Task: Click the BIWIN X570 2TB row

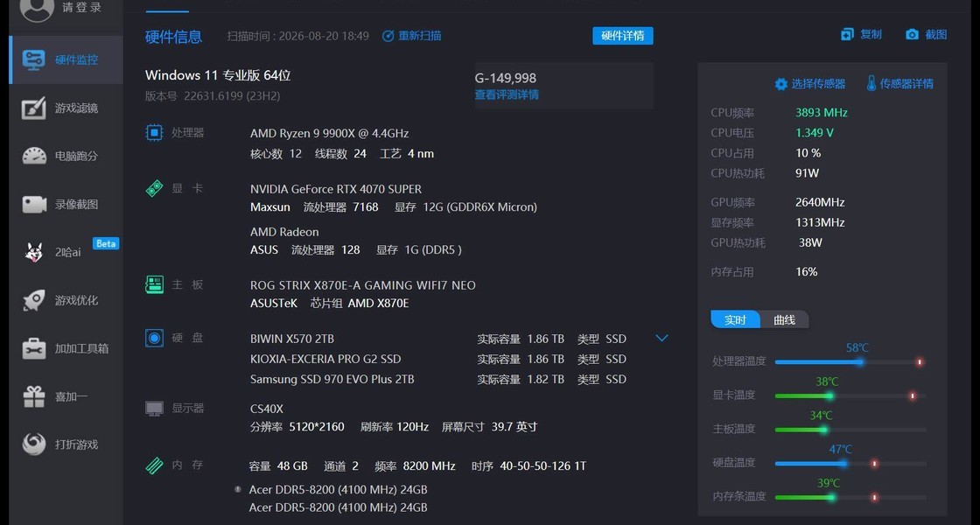Action: 437,339
